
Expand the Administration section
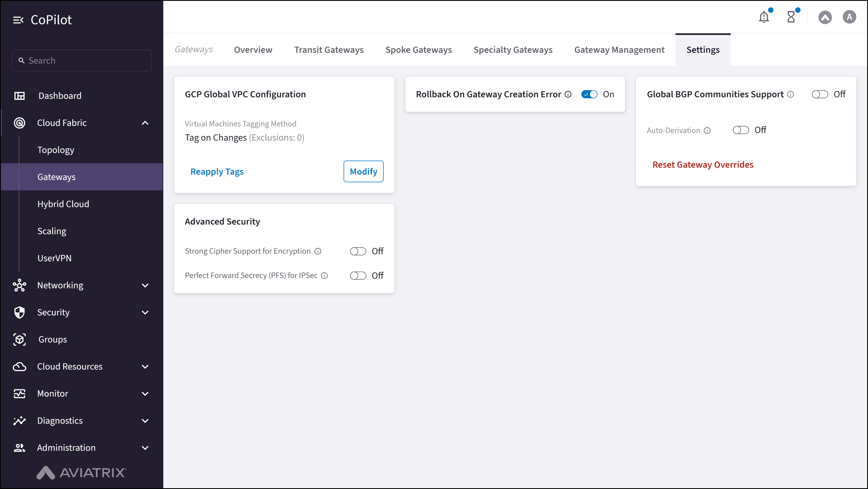(145, 448)
